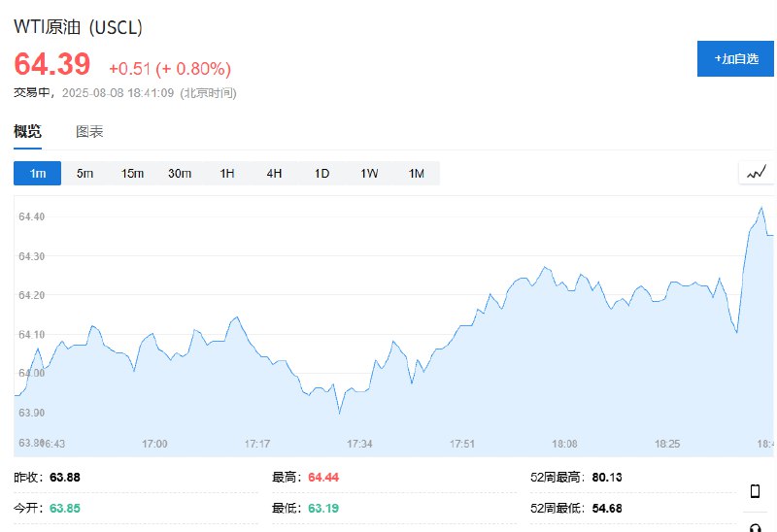Click the current price 64.39
The width and height of the screenshot is (777, 532).
click(52, 64)
